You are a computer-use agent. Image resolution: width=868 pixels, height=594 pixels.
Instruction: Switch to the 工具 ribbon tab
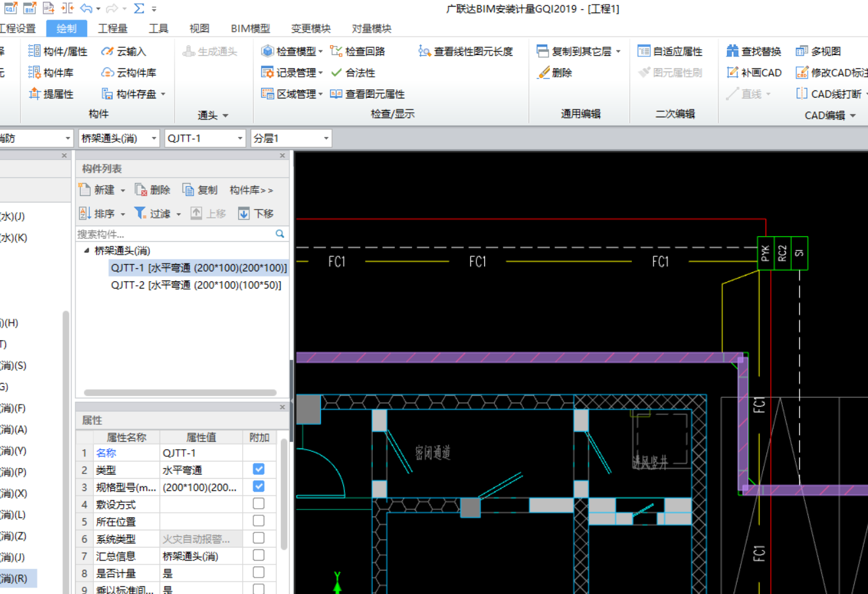[158, 28]
